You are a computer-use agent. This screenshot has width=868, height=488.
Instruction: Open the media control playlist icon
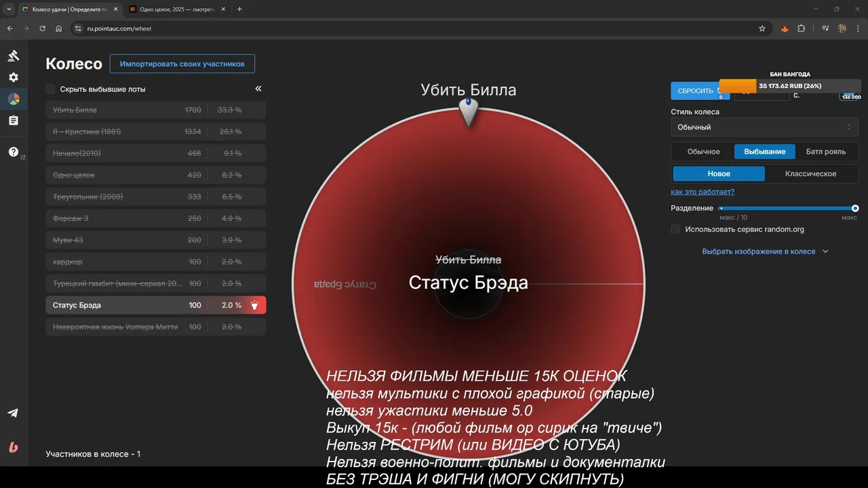pos(825,28)
